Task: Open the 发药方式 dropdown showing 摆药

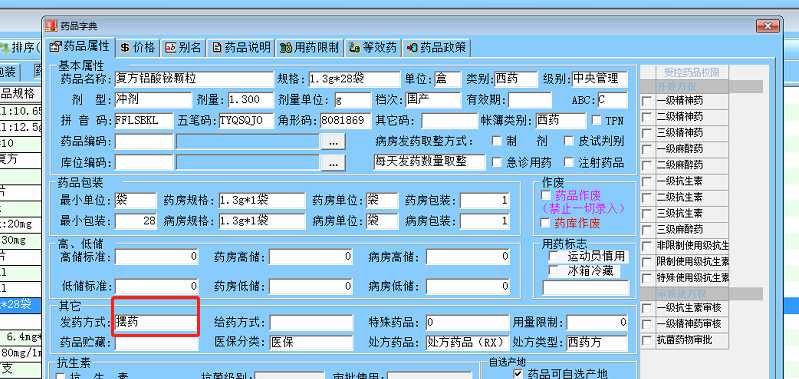Action: click(155, 322)
